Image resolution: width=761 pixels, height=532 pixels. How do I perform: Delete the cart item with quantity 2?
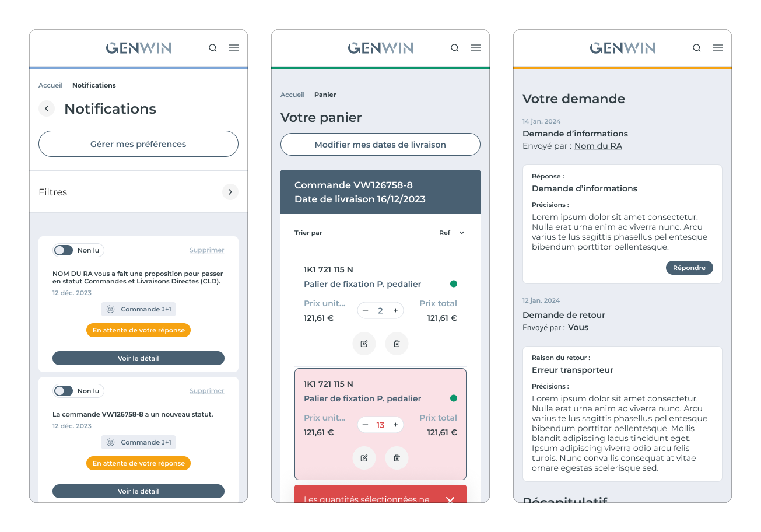(397, 343)
